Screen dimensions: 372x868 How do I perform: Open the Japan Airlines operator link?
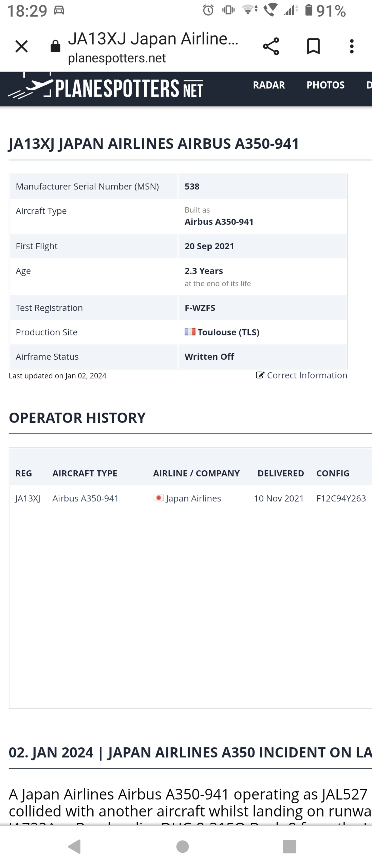pos(193,498)
